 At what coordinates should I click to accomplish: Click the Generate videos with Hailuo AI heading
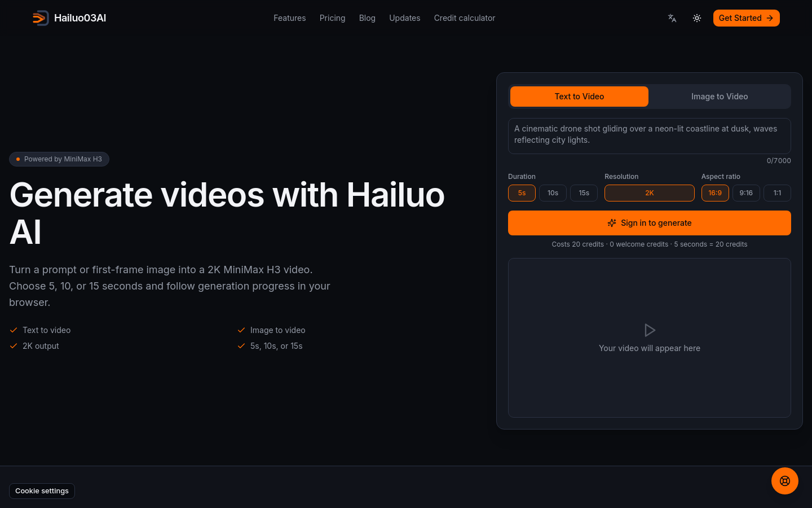coord(227,213)
